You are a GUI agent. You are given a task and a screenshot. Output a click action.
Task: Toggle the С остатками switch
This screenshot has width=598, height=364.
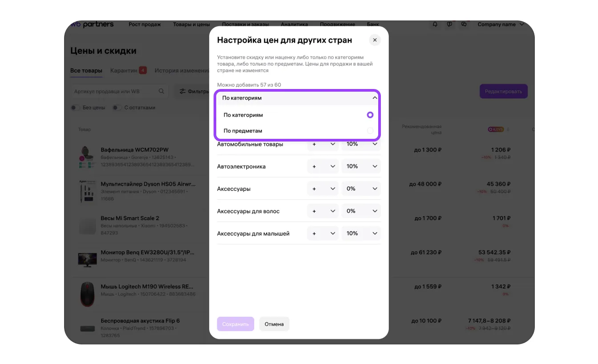click(x=117, y=108)
